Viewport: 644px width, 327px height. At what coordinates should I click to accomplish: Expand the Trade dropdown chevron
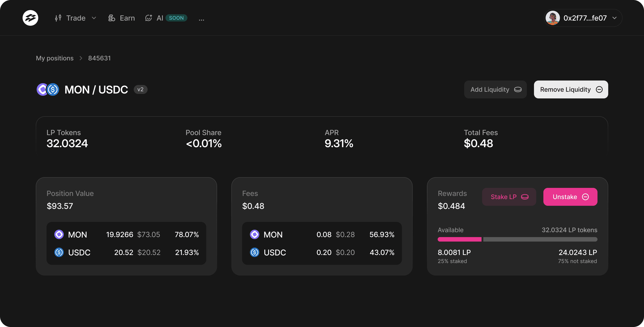[x=94, y=18]
